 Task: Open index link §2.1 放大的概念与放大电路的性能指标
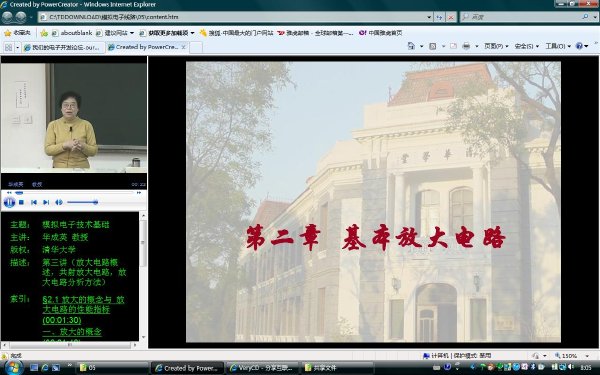[83, 309]
